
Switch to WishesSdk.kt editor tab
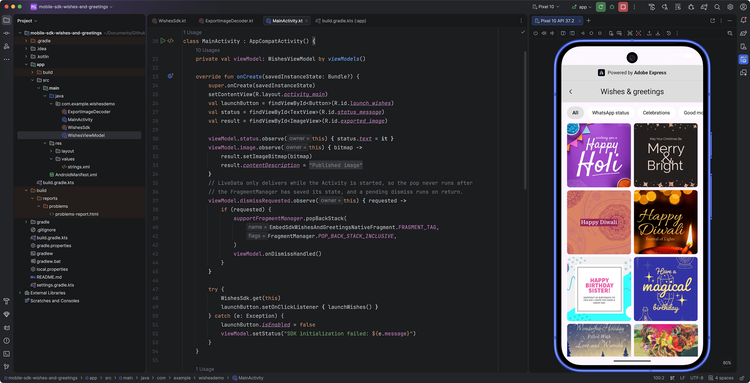(169, 21)
